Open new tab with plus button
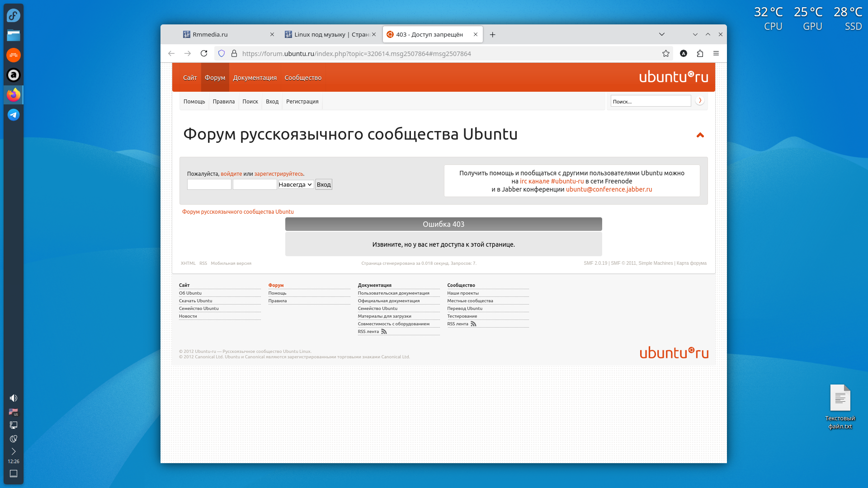The width and height of the screenshot is (868, 488). (x=493, y=34)
